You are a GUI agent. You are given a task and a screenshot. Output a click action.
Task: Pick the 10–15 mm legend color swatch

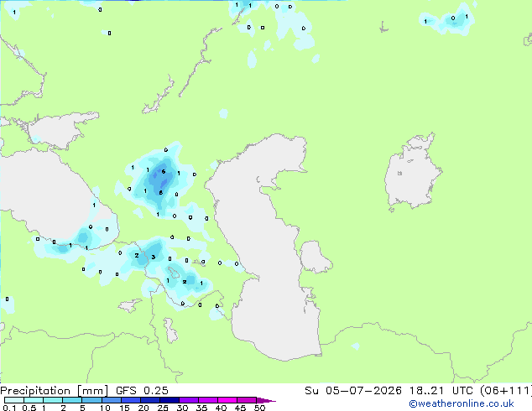click(x=111, y=400)
